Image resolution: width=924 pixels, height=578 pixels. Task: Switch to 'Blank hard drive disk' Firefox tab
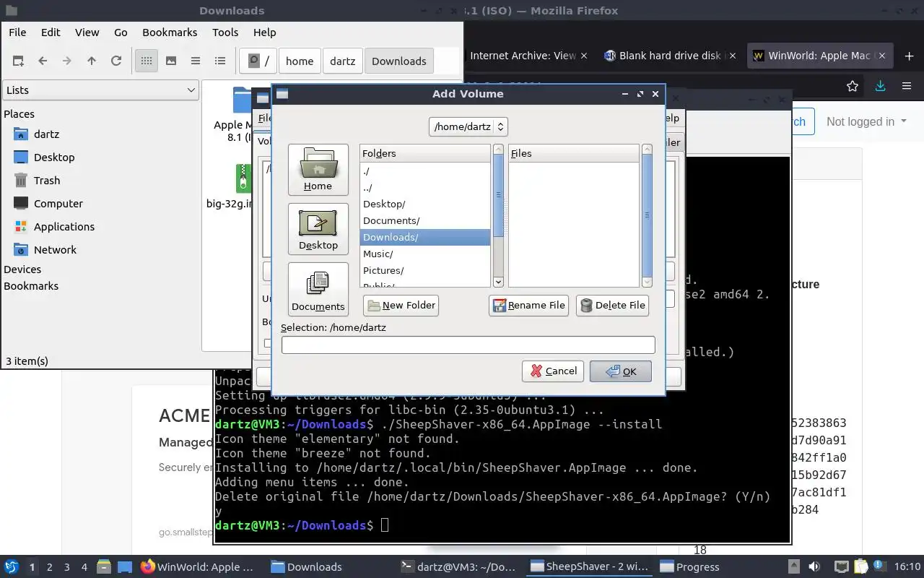669,56
